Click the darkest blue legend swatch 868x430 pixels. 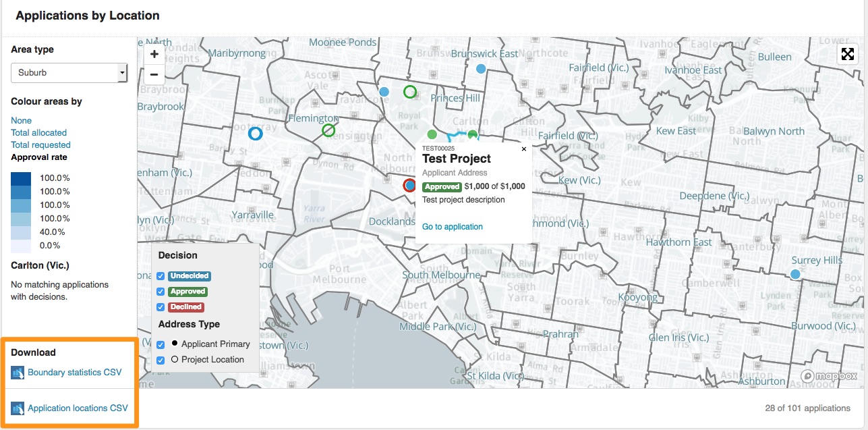21,178
